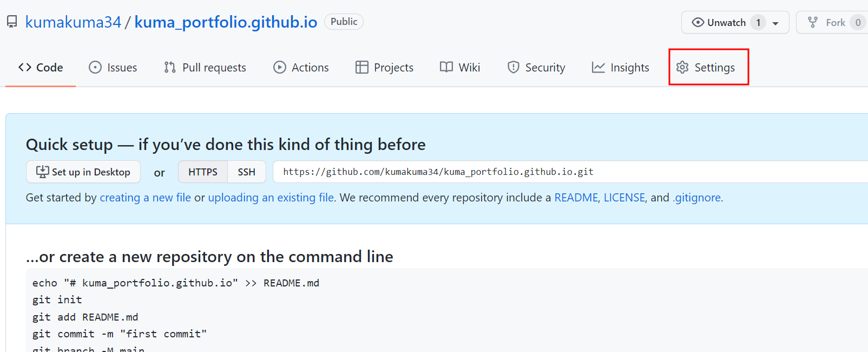Open the README link
Viewport: 868px width, 352px height.
[576, 198]
